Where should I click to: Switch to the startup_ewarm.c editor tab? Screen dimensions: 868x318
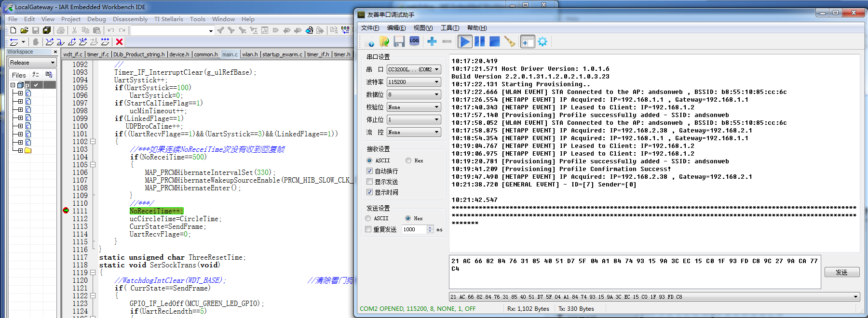(x=282, y=54)
